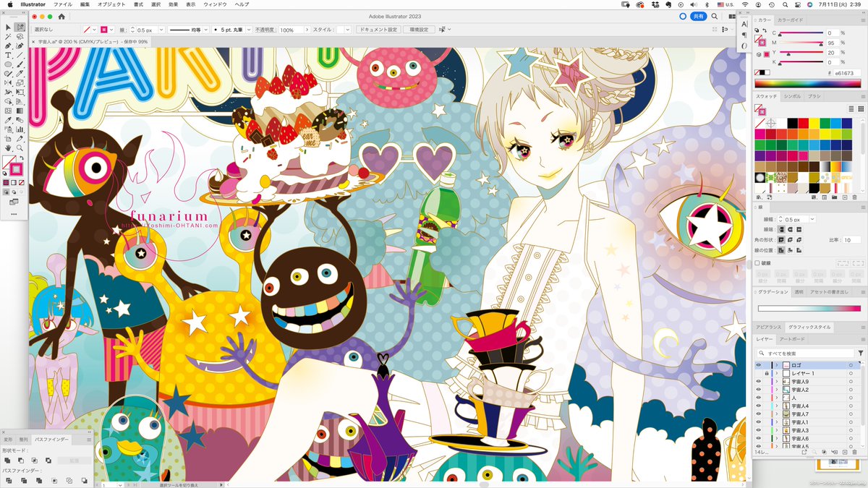Switch to アートボード tab
This screenshot has height=488, width=868.
point(792,339)
